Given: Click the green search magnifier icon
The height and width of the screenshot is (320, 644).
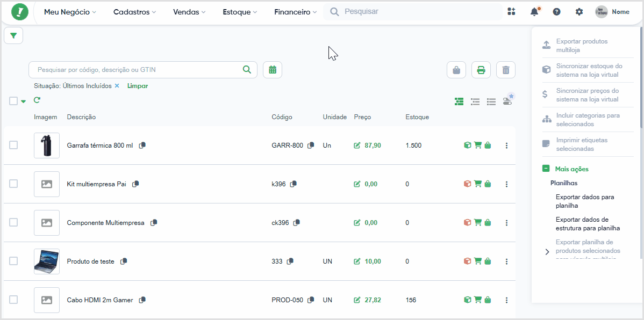Looking at the screenshot, I should (247, 69).
